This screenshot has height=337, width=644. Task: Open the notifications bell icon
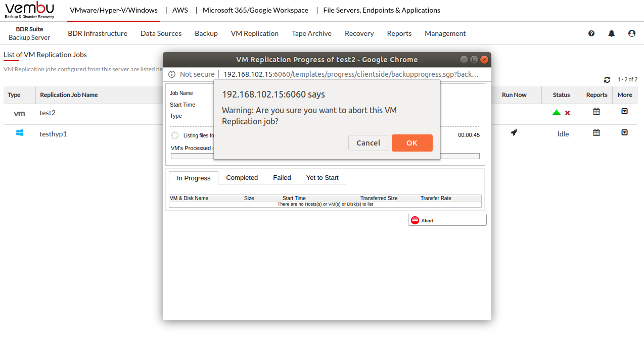[x=612, y=33]
